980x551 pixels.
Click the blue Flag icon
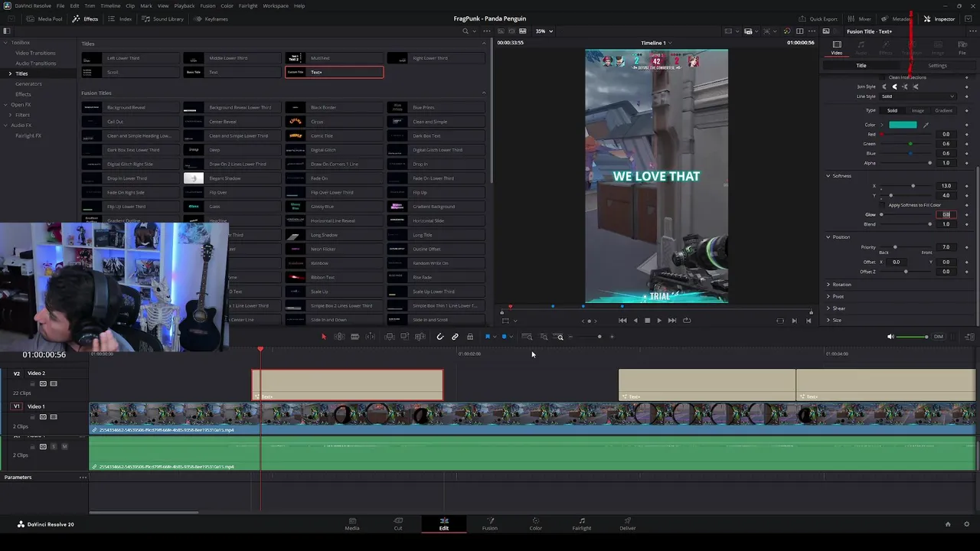click(x=488, y=337)
